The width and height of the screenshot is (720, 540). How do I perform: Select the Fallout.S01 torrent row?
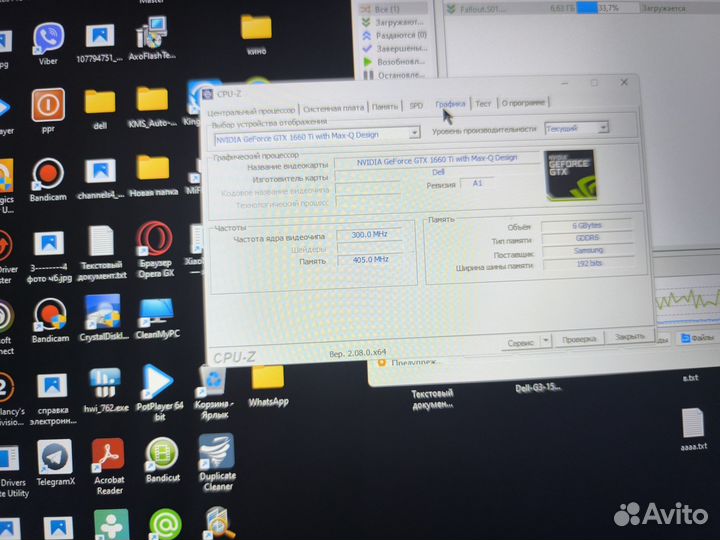[x=581, y=8]
